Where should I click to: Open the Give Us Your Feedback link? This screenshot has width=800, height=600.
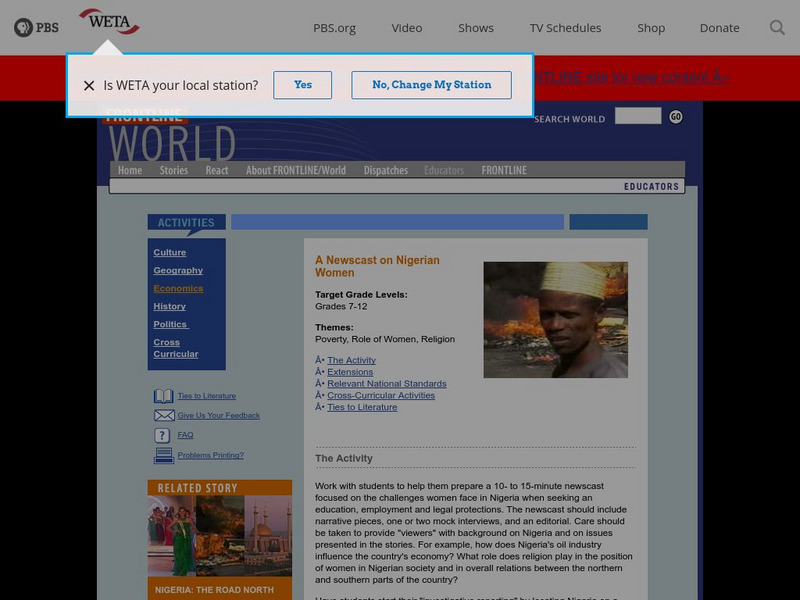pos(218,415)
